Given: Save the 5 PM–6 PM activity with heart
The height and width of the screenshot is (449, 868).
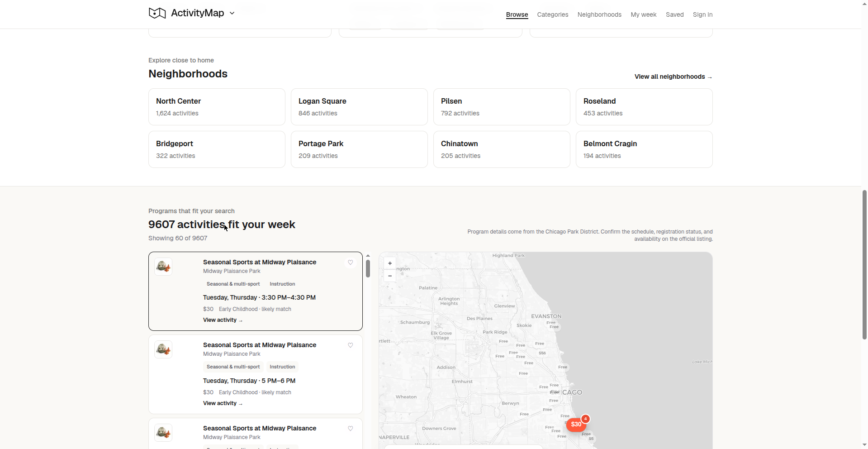Looking at the screenshot, I should (x=350, y=345).
